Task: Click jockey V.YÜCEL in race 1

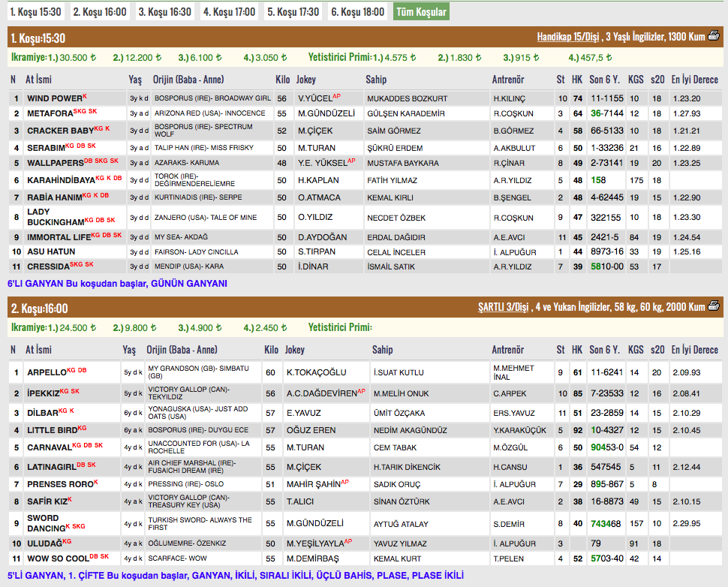Action: click(x=315, y=98)
